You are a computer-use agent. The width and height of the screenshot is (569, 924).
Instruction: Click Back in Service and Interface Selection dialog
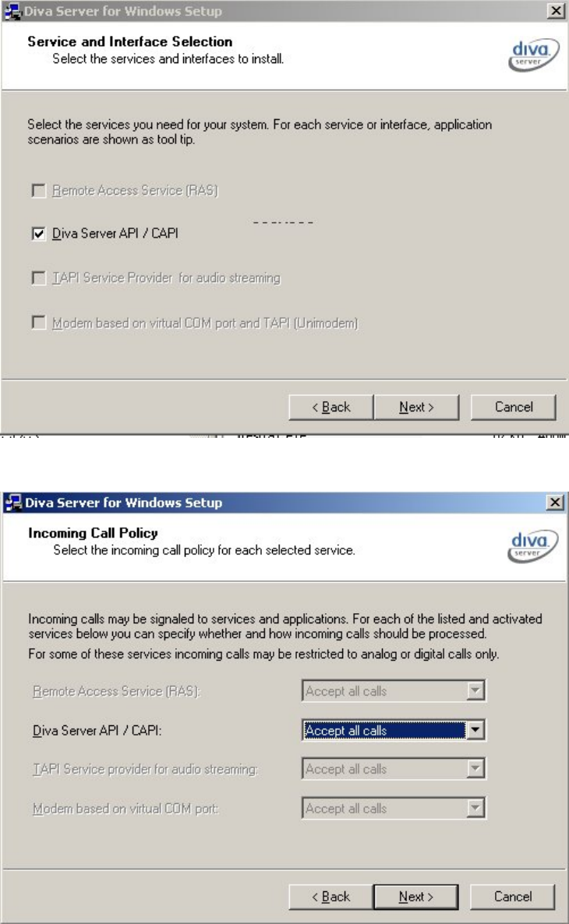point(330,407)
